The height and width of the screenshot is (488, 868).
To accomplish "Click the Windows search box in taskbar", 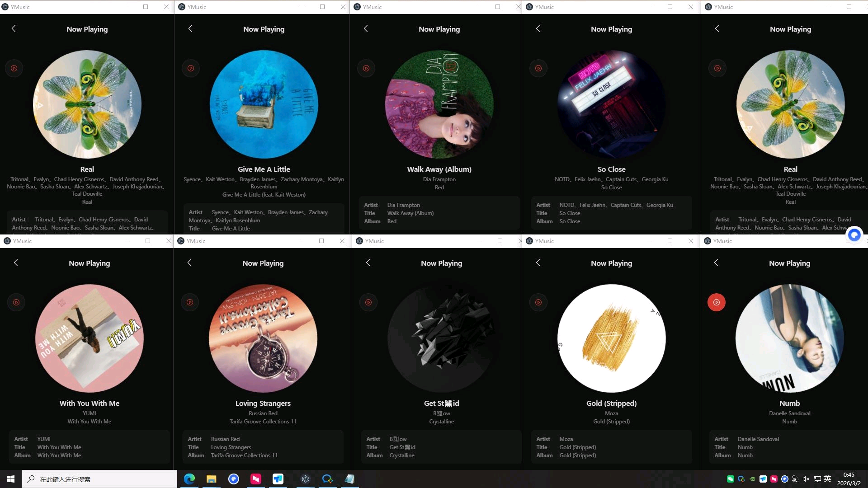I will 99,479.
